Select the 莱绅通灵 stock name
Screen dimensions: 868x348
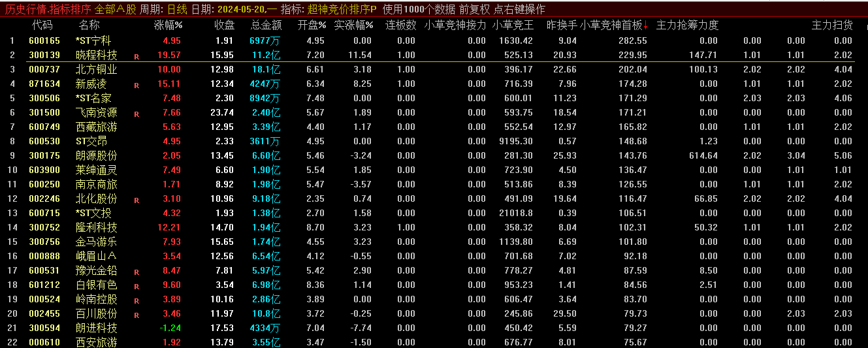coord(97,170)
